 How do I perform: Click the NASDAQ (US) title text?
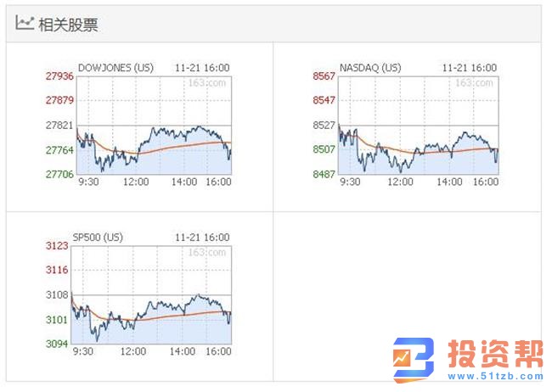370,68
